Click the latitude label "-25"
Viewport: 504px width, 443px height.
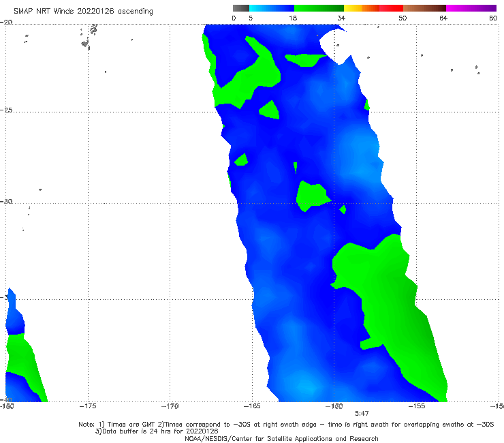point(6,110)
